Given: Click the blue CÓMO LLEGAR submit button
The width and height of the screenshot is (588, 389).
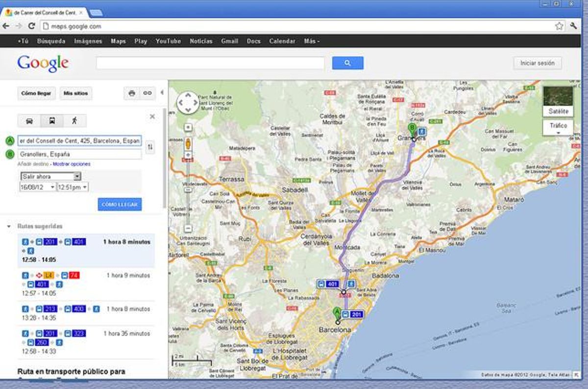Looking at the screenshot, I should click(120, 204).
